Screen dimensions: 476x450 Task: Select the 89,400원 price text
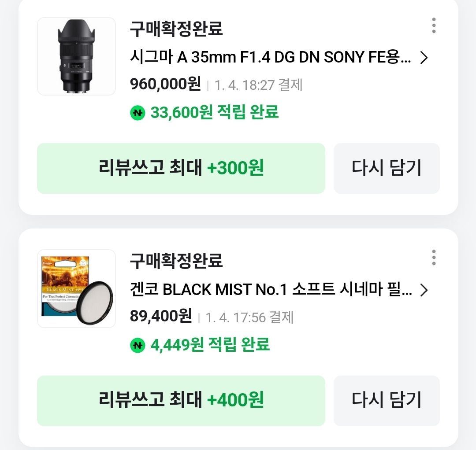[x=161, y=316]
